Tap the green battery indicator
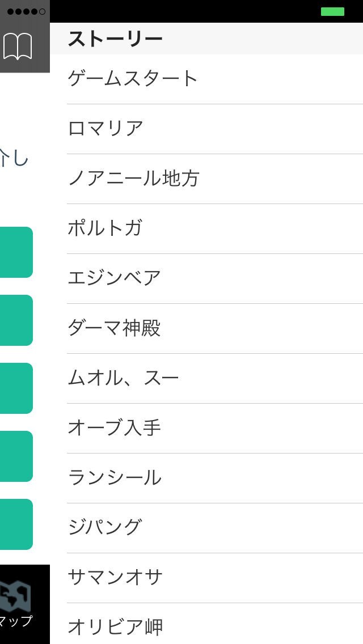Image resolution: width=363 pixels, height=644 pixels. pyautogui.click(x=332, y=11)
